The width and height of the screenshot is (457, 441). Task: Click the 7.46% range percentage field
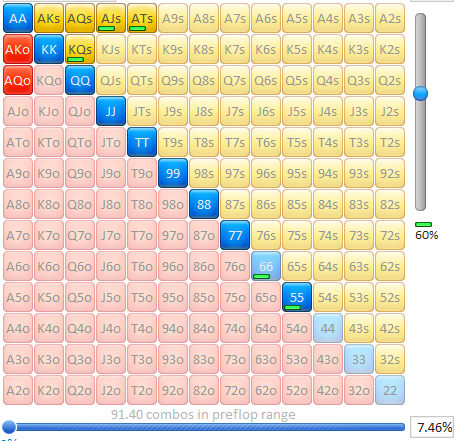click(432, 427)
